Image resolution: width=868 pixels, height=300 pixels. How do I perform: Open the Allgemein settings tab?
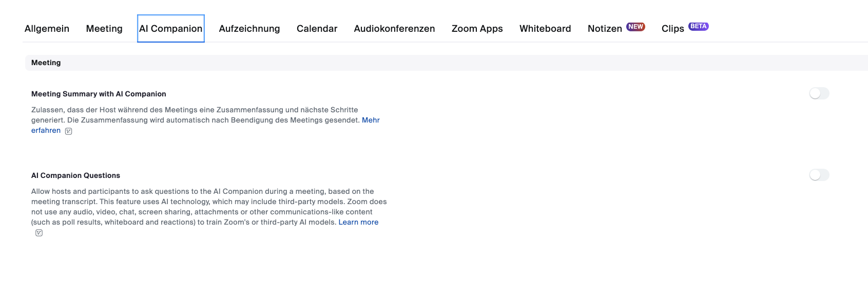pyautogui.click(x=47, y=29)
